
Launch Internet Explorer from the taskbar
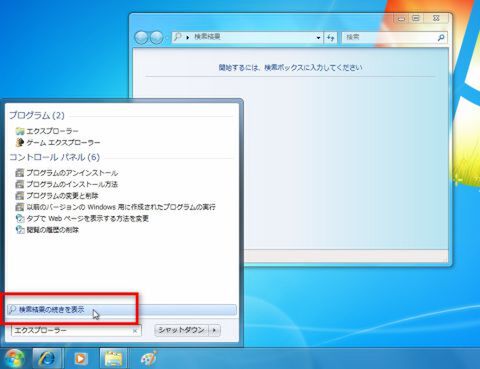[47, 359]
